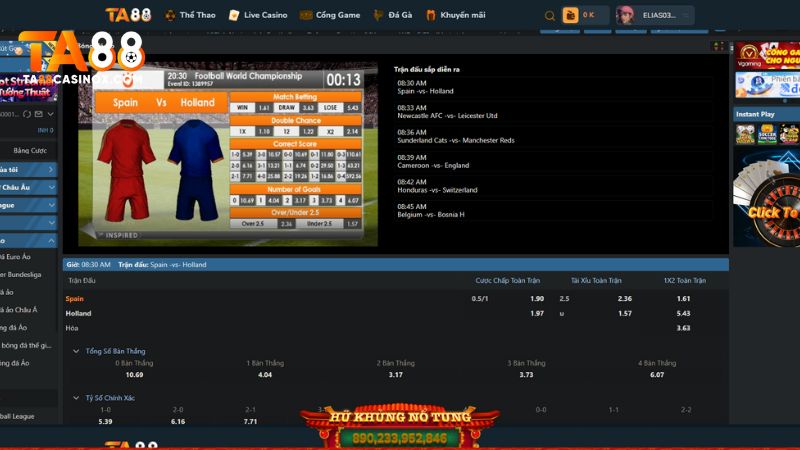
Task: Open Thể Thao menu
Action: (x=190, y=15)
